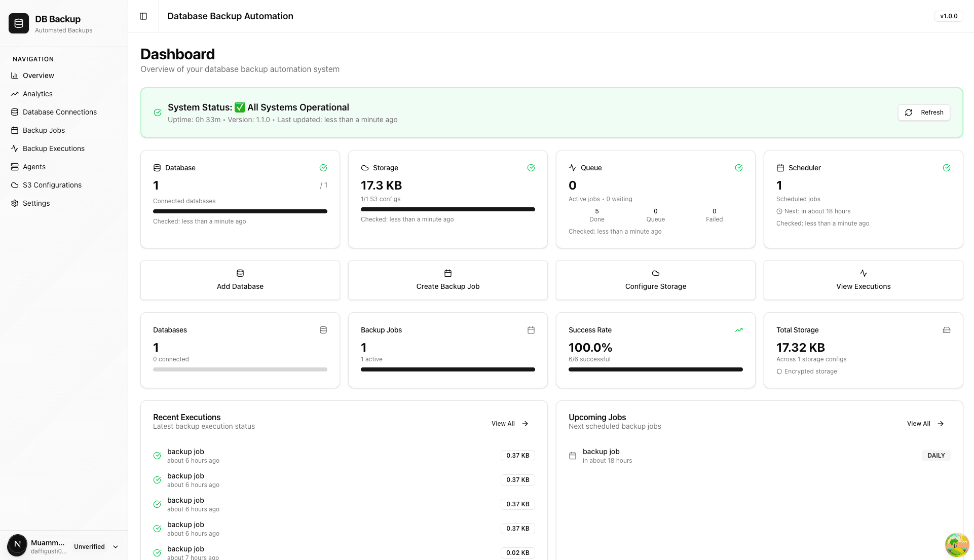Click the Success Rate progress bar
Viewport: 974px width, 560px height.
pos(655,369)
